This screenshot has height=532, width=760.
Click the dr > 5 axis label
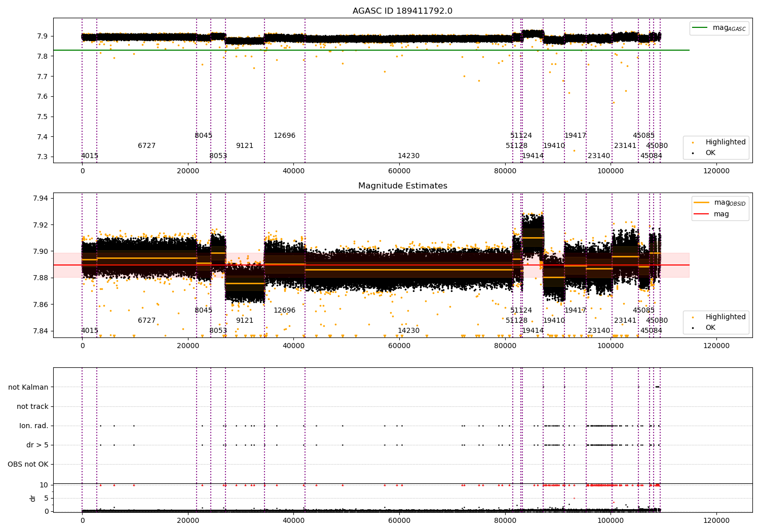[37, 445]
